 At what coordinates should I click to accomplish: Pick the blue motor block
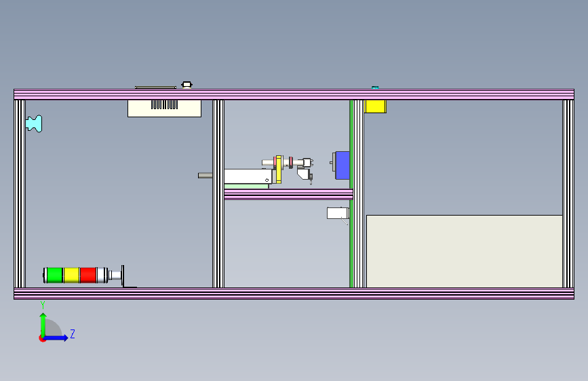click(x=342, y=165)
